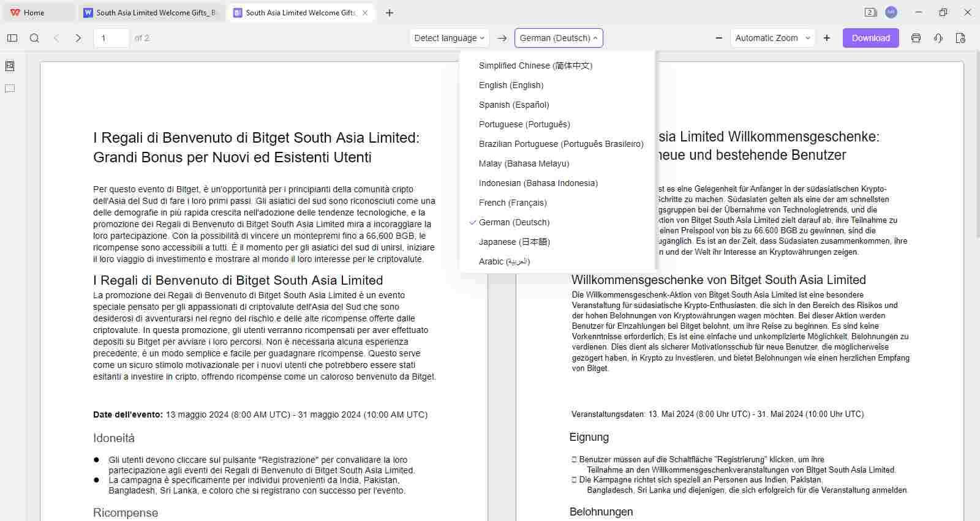
Task: Toggle the sidebar panel icon in toolbar
Action: pos(12,38)
